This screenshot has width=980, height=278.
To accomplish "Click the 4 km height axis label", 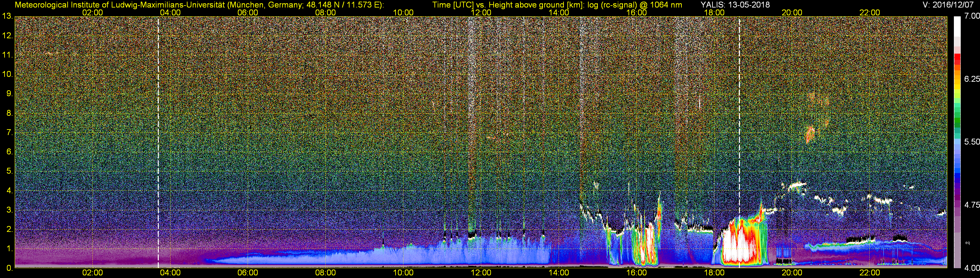I will tap(9, 190).
